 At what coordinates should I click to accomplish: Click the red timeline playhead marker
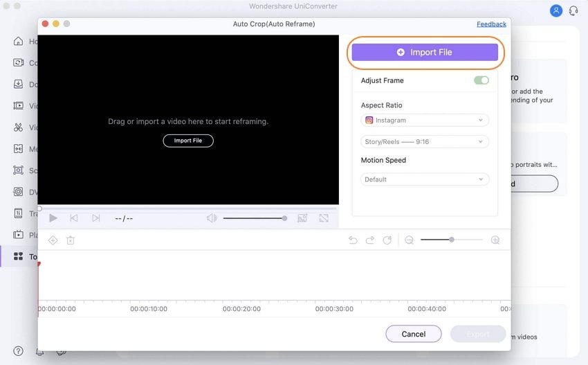[x=39, y=265]
